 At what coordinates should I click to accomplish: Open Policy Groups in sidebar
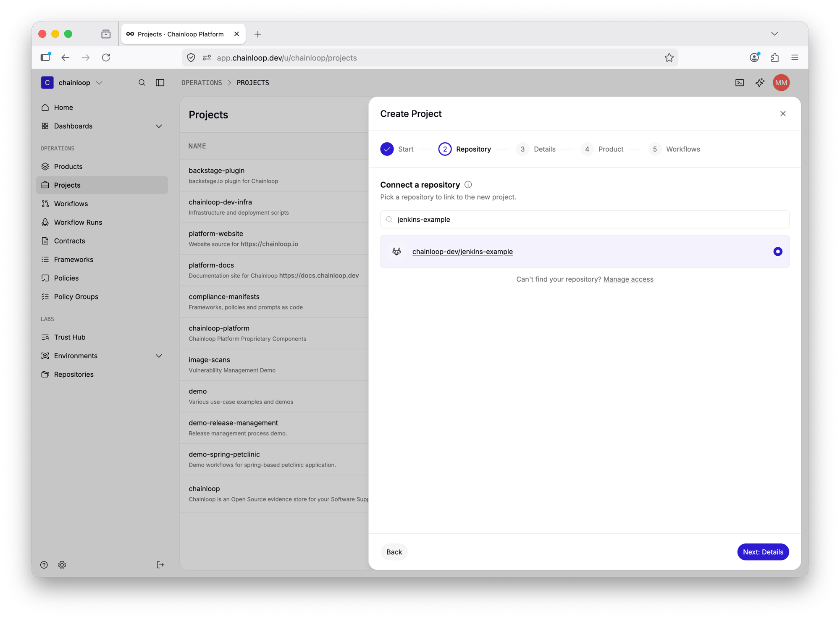pos(102,296)
